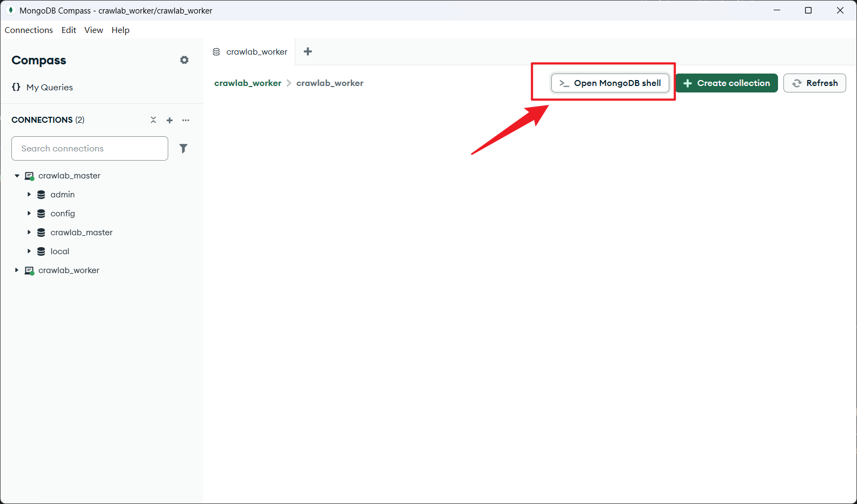The width and height of the screenshot is (857, 504).
Task: Click the crawlab_master connection server icon
Action: [x=30, y=176]
